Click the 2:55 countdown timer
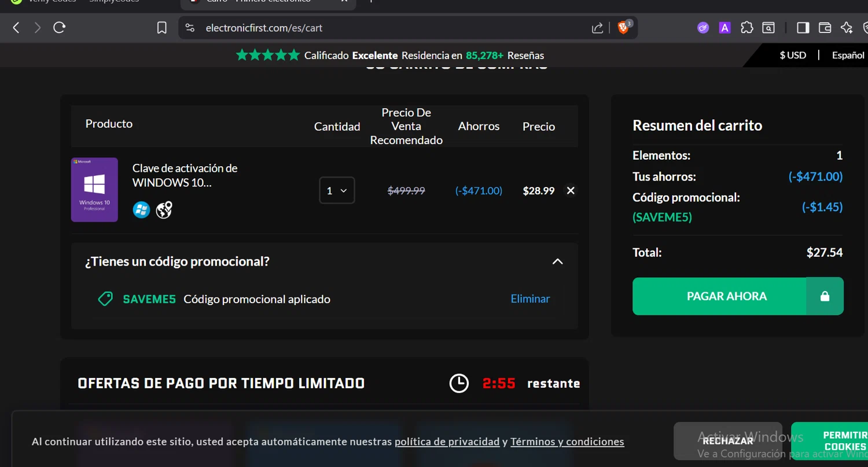This screenshot has width=868, height=467. (x=499, y=383)
